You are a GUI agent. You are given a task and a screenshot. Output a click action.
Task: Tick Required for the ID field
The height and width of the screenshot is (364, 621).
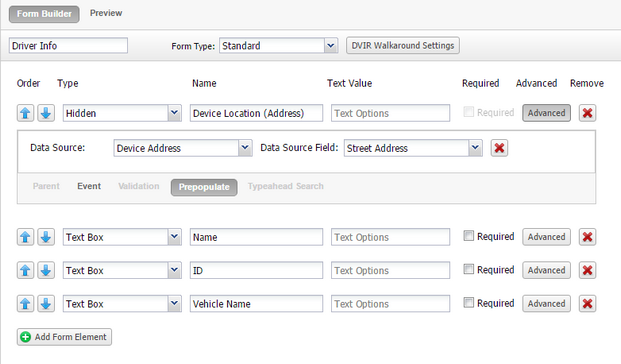coord(469,269)
